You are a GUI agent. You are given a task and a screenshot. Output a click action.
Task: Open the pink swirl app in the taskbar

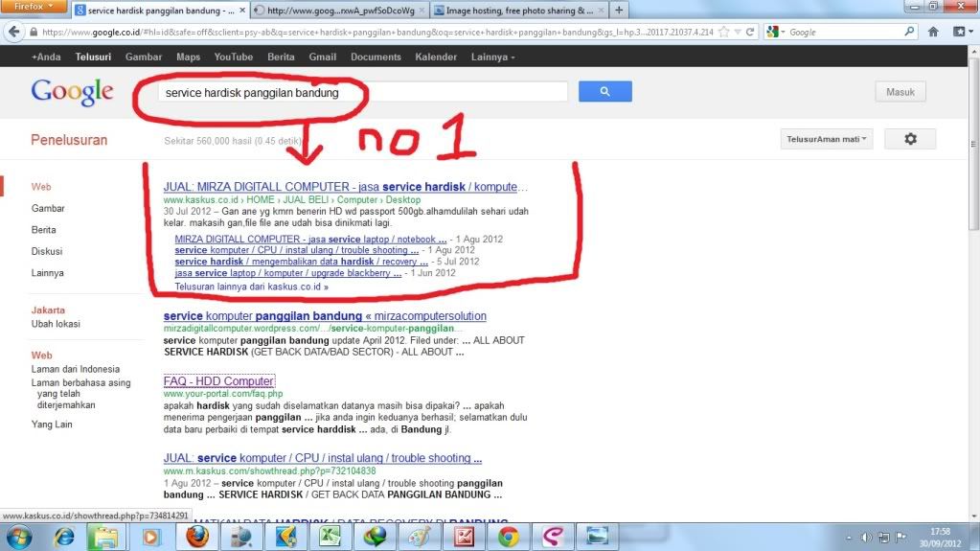pyautogui.click(x=553, y=538)
